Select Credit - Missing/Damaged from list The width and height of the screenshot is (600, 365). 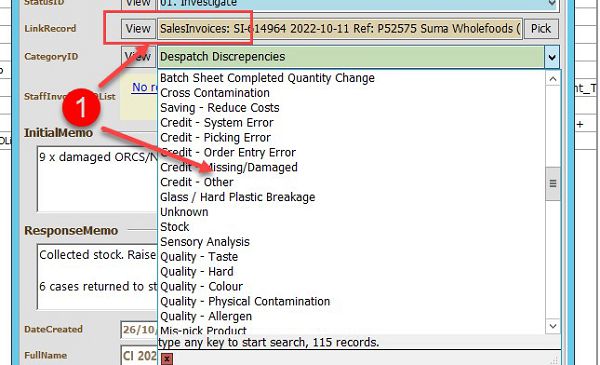229,167
